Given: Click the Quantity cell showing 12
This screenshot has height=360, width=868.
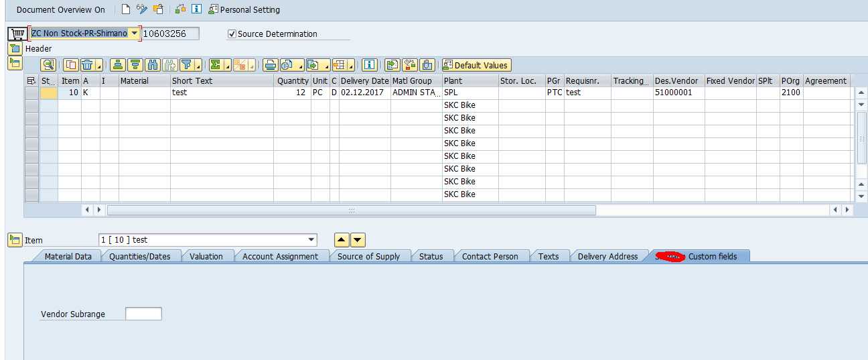Looking at the screenshot, I should click(292, 93).
